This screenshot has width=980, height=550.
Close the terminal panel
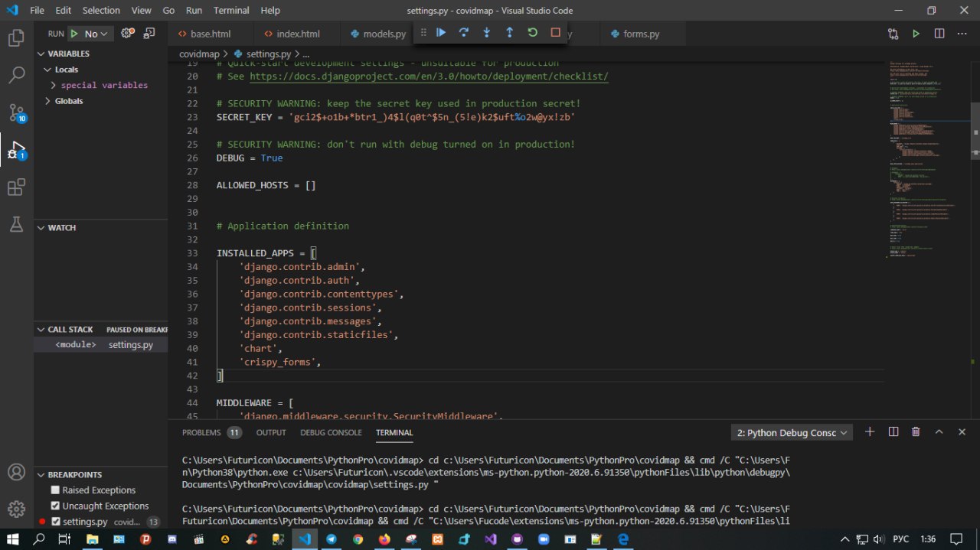(x=962, y=432)
